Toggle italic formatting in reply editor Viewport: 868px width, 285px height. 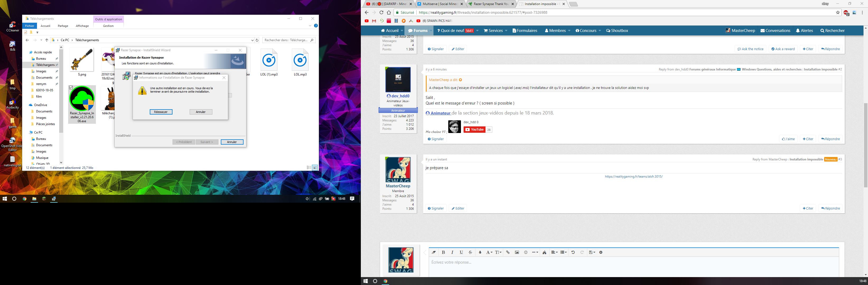pyautogui.click(x=452, y=252)
